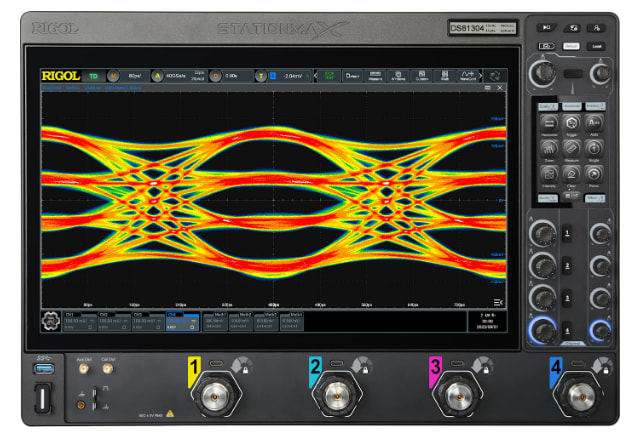Tap the illuminated Default key
This screenshot has height=437, width=637.
[571, 46]
